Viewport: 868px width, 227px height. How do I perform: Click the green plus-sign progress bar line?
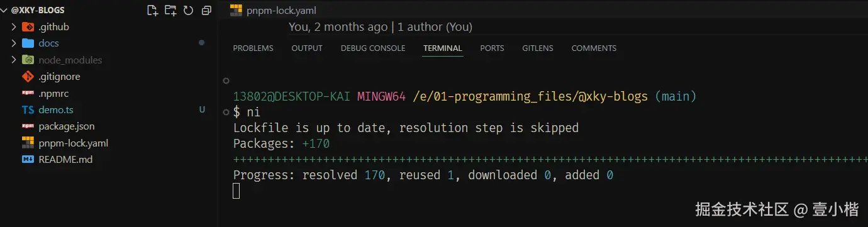(550, 160)
